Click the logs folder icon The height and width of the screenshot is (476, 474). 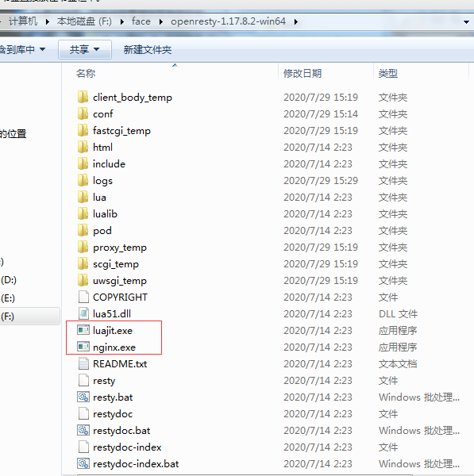(83, 180)
